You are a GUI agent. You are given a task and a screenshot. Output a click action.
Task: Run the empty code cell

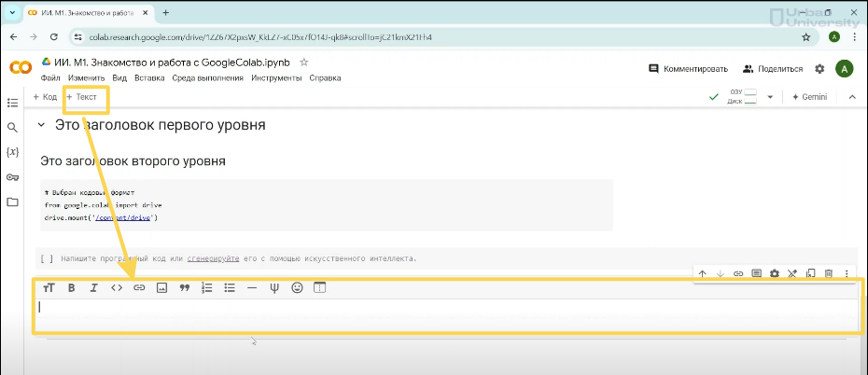46,258
